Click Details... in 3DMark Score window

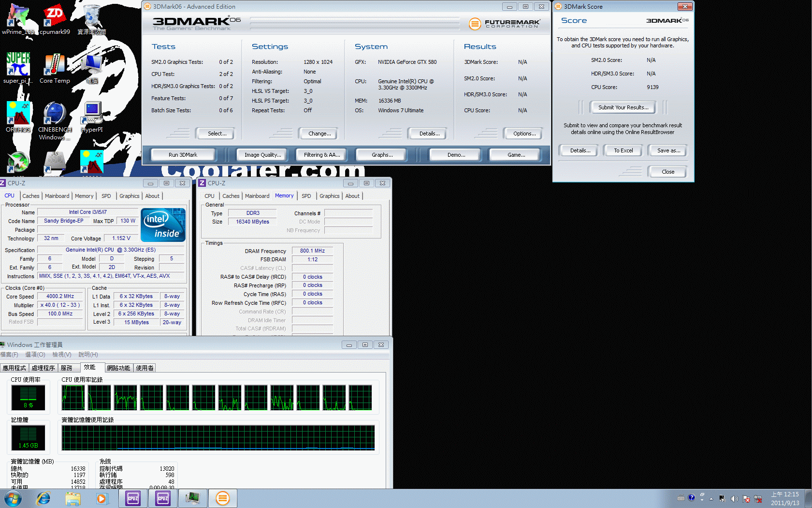579,150
